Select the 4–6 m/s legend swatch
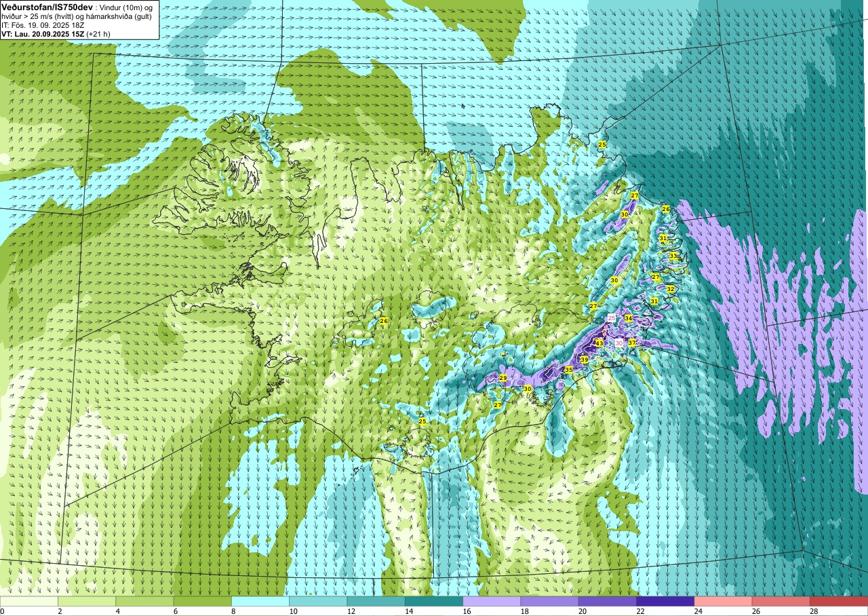The height and width of the screenshot is (616, 868). point(144,601)
